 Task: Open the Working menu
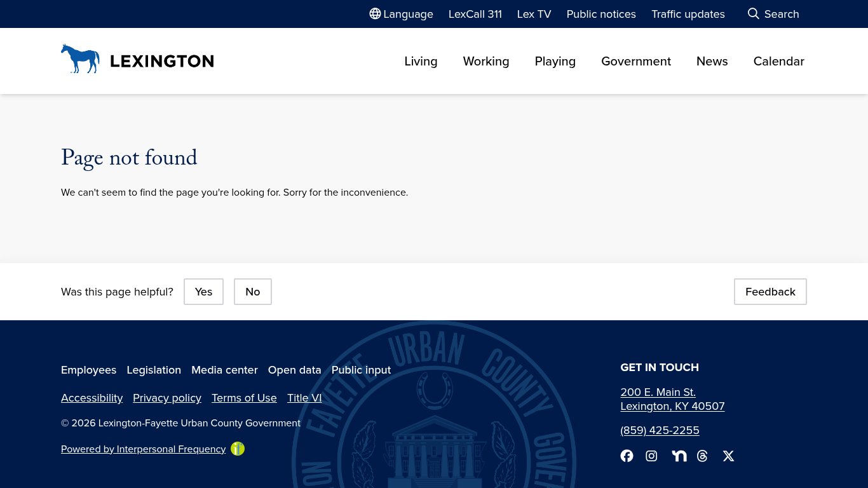486,61
